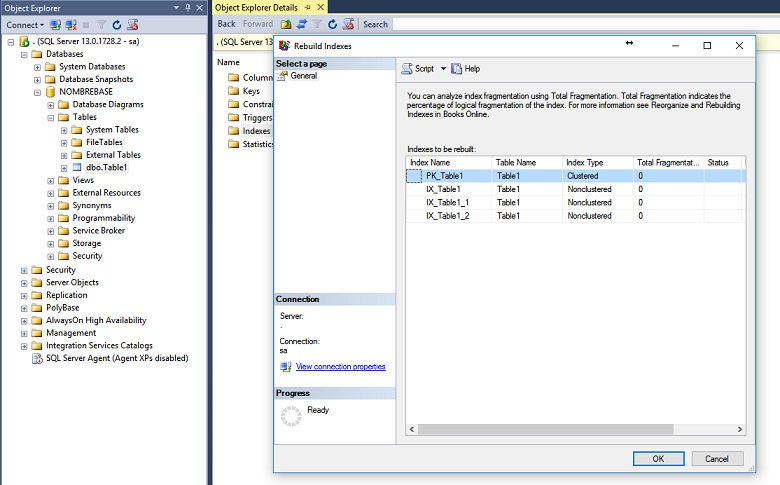Click the Synchronize icon in Details toolbar
The image size is (780, 485).
[301, 24]
